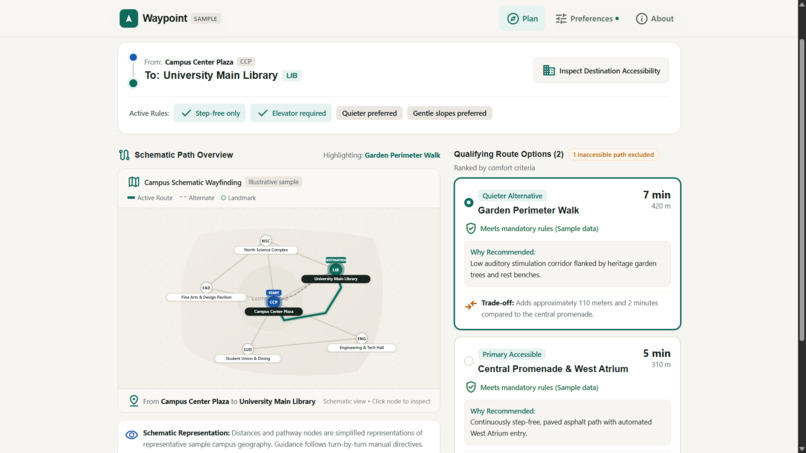806x453 pixels.
Task: Click the Step-free only checkmark icon
Action: (x=186, y=113)
